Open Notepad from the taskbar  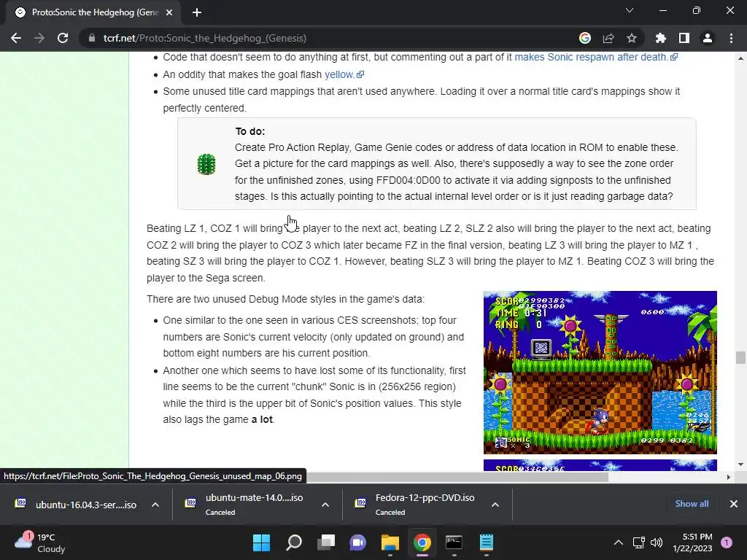pos(487,542)
